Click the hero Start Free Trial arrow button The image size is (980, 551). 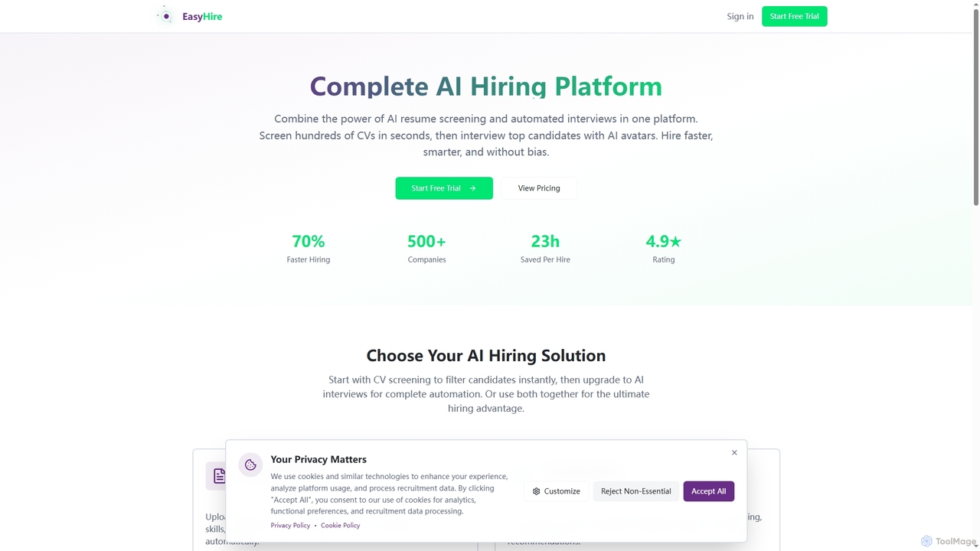444,188
